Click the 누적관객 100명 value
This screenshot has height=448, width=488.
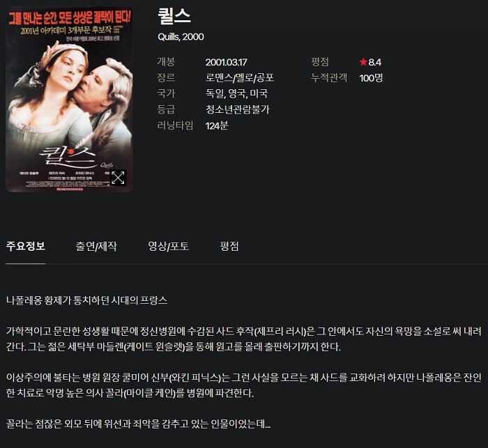(371, 78)
